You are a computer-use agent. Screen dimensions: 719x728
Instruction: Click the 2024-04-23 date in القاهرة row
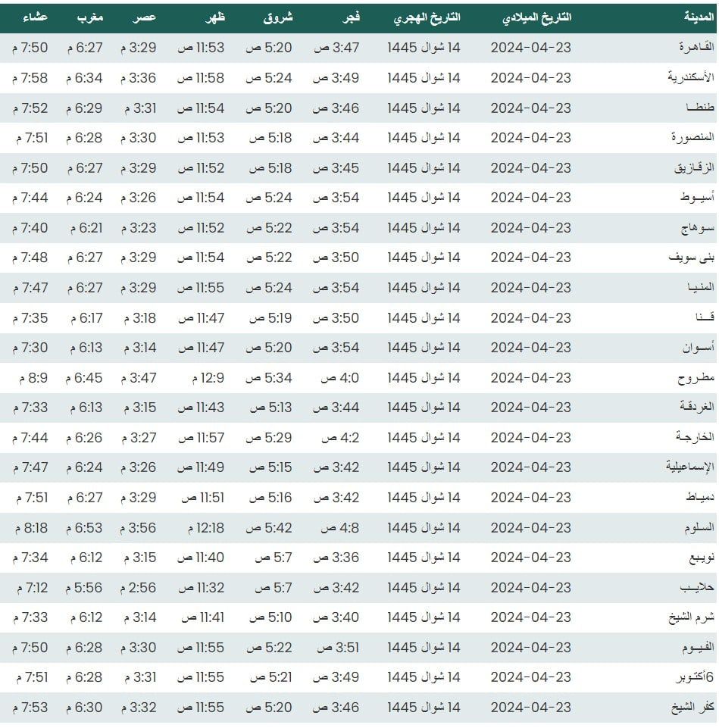(531, 48)
